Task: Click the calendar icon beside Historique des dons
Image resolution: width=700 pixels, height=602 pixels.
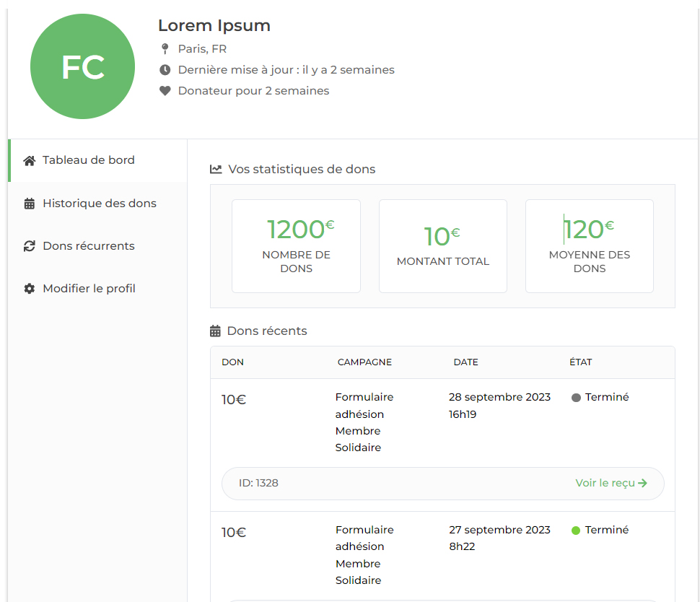Action: coord(30,204)
